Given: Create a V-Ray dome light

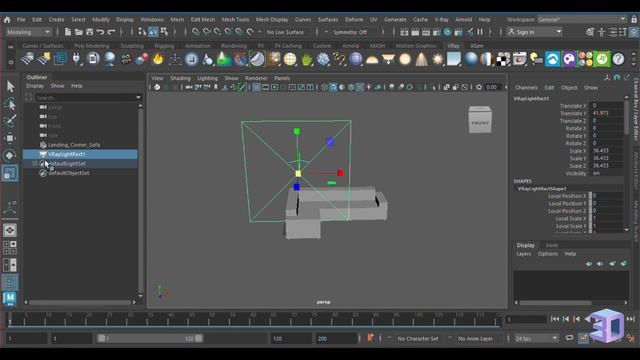Looking at the screenshot, I should tap(372, 60).
